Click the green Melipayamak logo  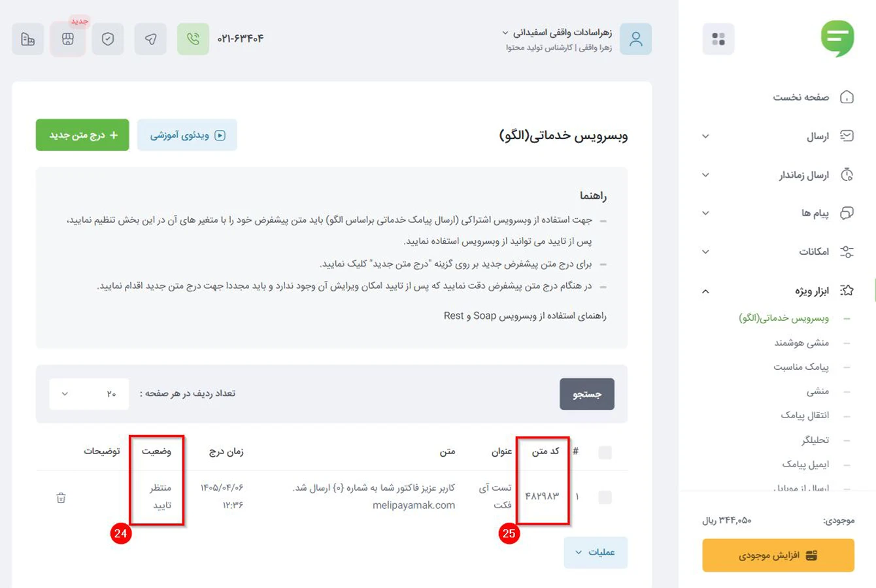[x=837, y=39]
